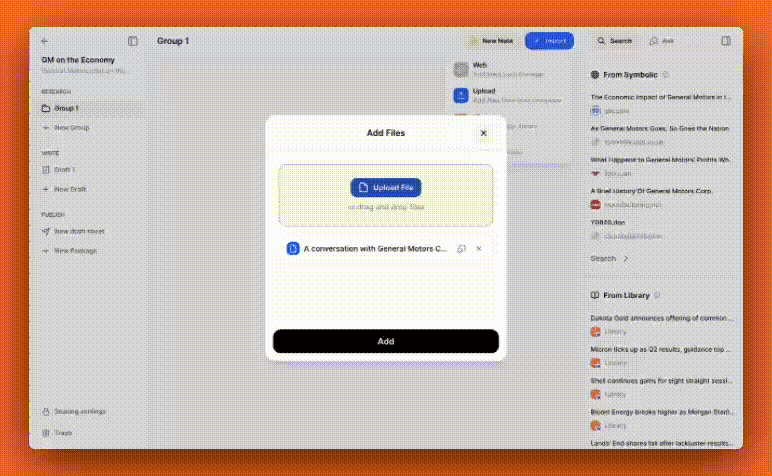This screenshot has width=772, height=476.
Task: Remove the General Motors conversation file
Action: click(x=479, y=249)
